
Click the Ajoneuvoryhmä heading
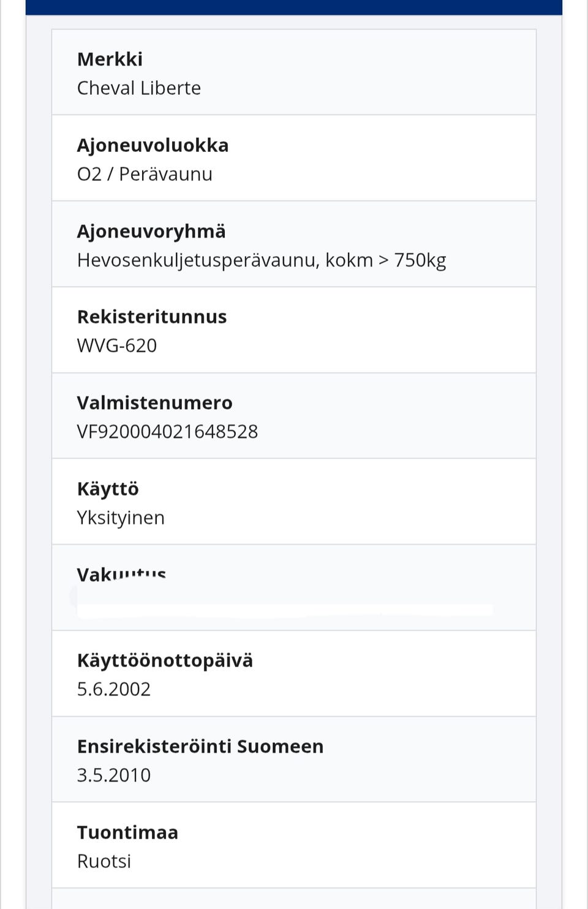point(151,232)
